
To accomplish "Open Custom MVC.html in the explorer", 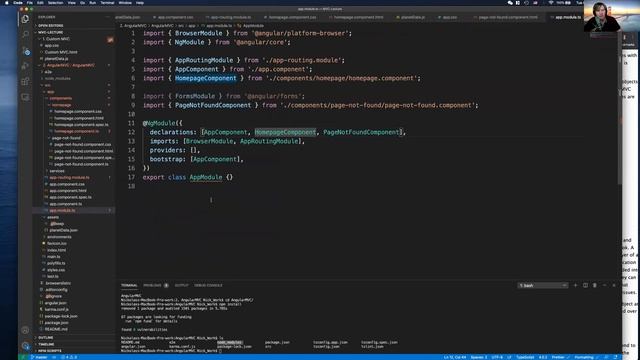I will click(x=61, y=52).
